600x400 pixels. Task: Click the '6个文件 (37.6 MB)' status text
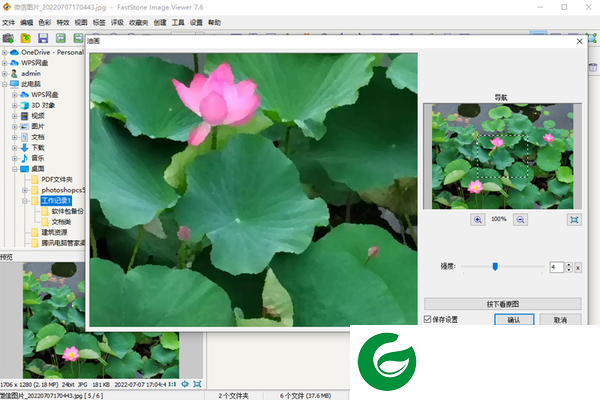305,396
